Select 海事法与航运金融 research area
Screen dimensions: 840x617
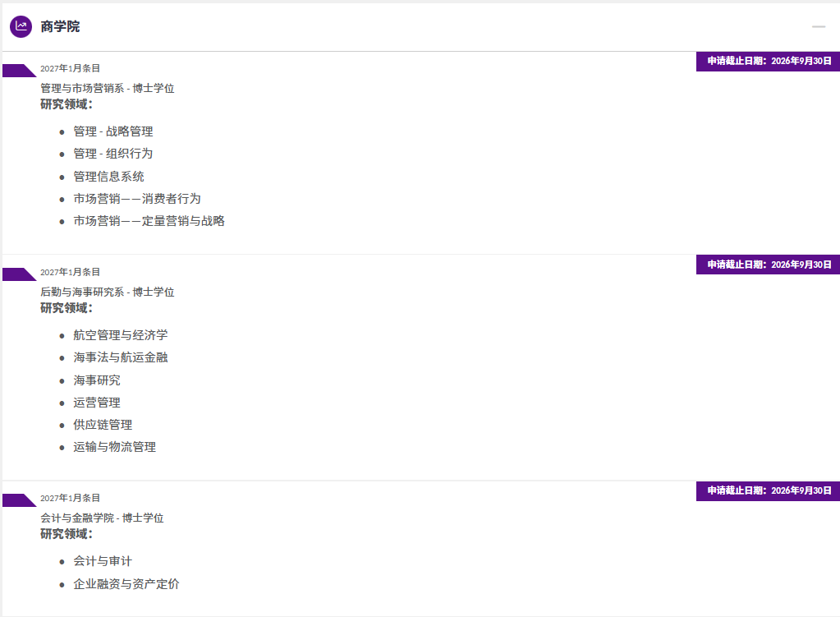point(121,357)
